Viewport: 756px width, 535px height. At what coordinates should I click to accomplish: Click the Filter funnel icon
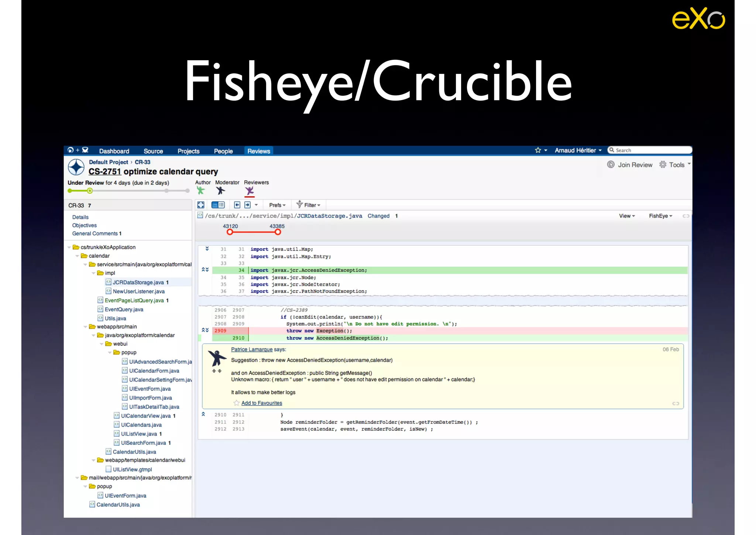[299, 204]
